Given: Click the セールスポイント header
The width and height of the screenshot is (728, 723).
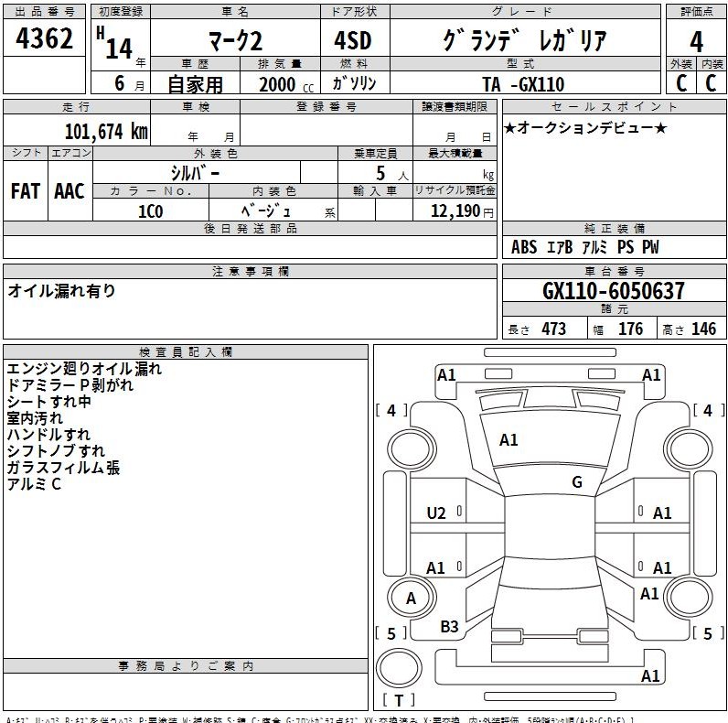Looking at the screenshot, I should (x=615, y=106).
